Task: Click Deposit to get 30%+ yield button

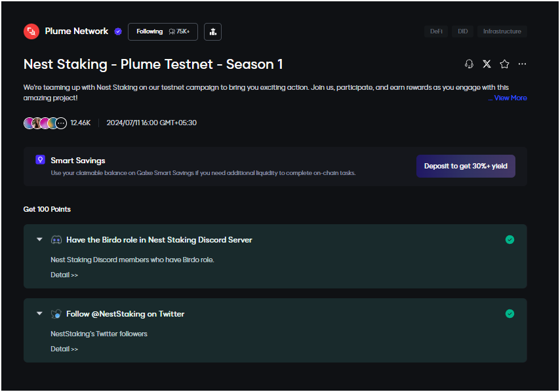Action: [466, 166]
